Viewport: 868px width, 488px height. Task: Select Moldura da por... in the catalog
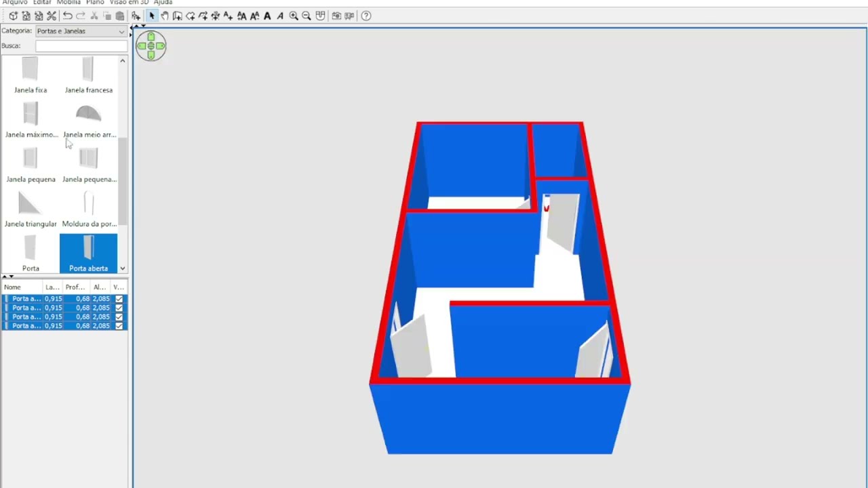click(x=89, y=210)
